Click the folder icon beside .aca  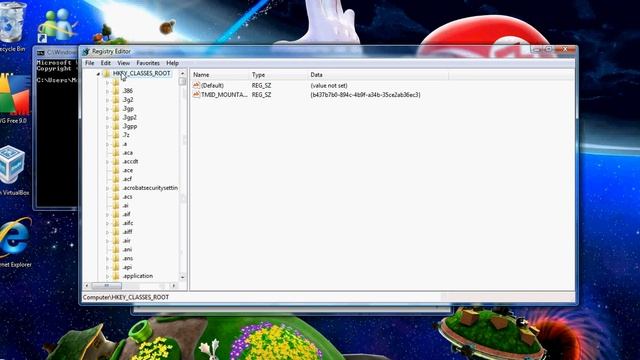116,152
